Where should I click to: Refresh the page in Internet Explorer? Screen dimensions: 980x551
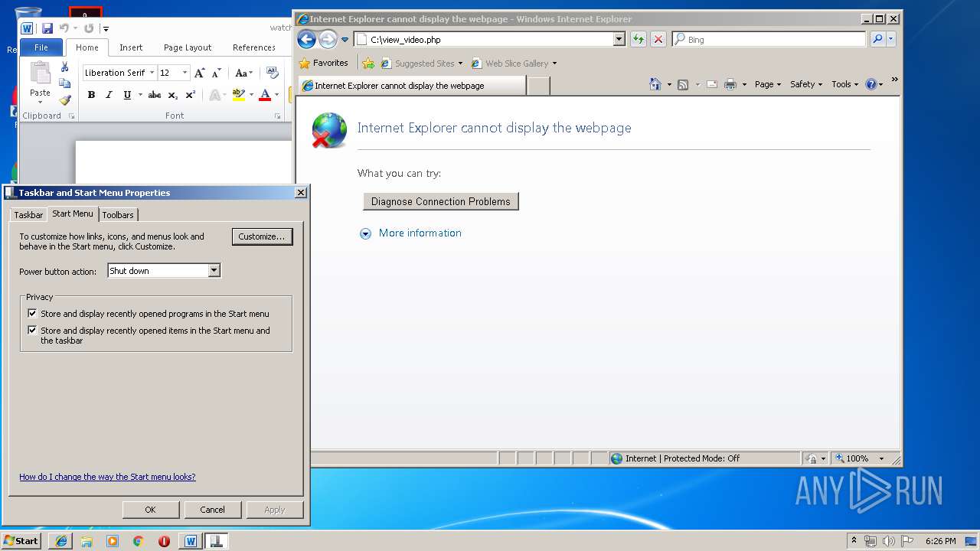tap(639, 39)
